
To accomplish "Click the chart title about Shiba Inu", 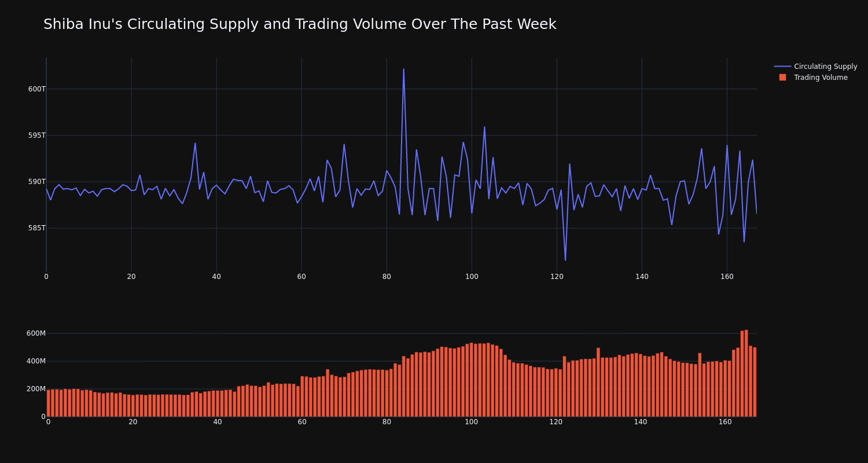I will pyautogui.click(x=300, y=24).
